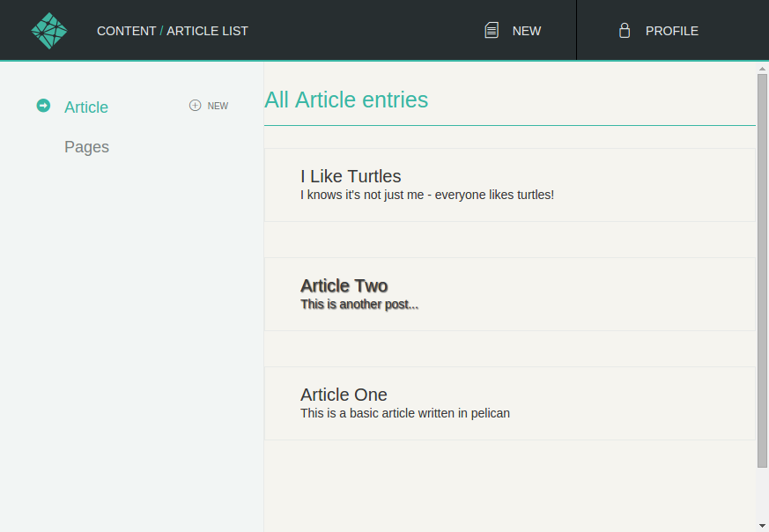Click the scrollbar down arrow
This screenshot has height=532, width=769.
tap(762, 525)
